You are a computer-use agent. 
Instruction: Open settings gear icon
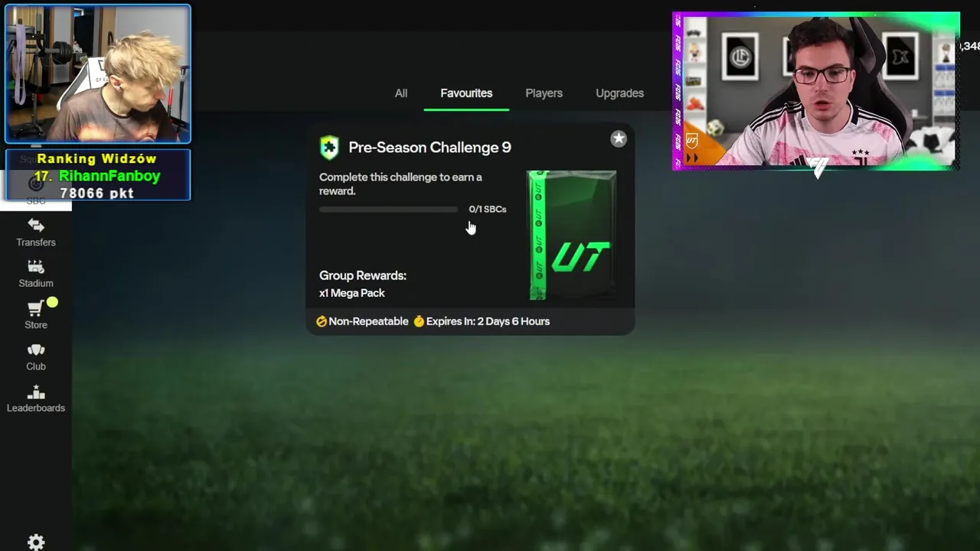click(36, 542)
